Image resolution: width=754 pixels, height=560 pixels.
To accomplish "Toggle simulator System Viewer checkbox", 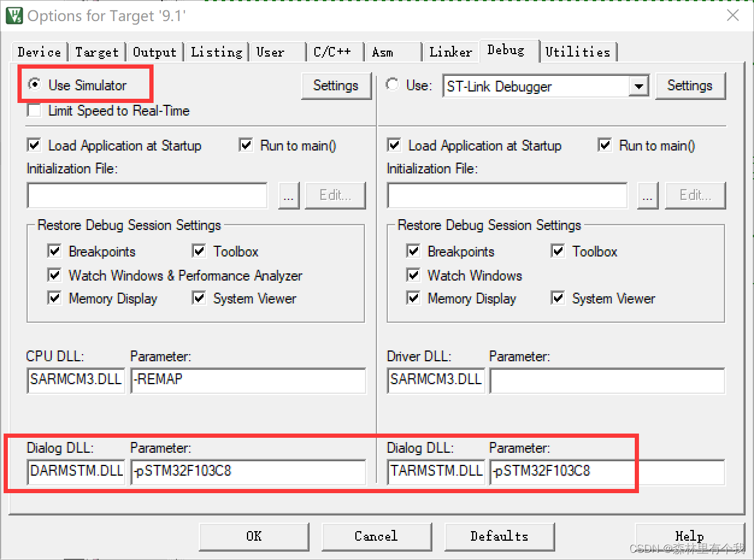I will 199,298.
